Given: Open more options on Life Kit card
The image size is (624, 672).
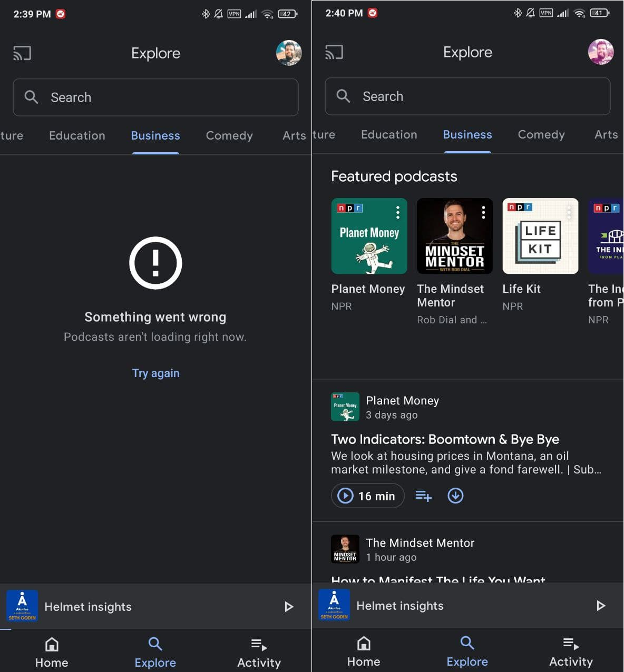Looking at the screenshot, I should click(569, 212).
